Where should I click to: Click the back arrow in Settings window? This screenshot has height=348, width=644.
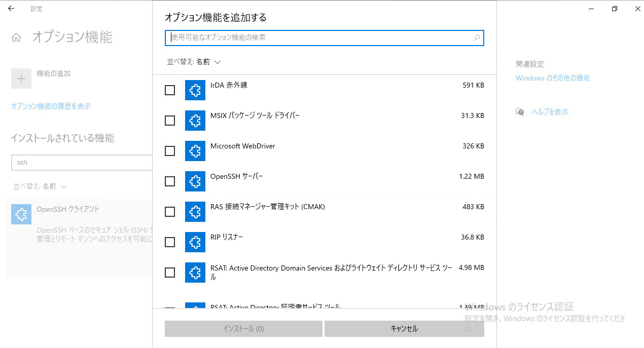point(11,9)
